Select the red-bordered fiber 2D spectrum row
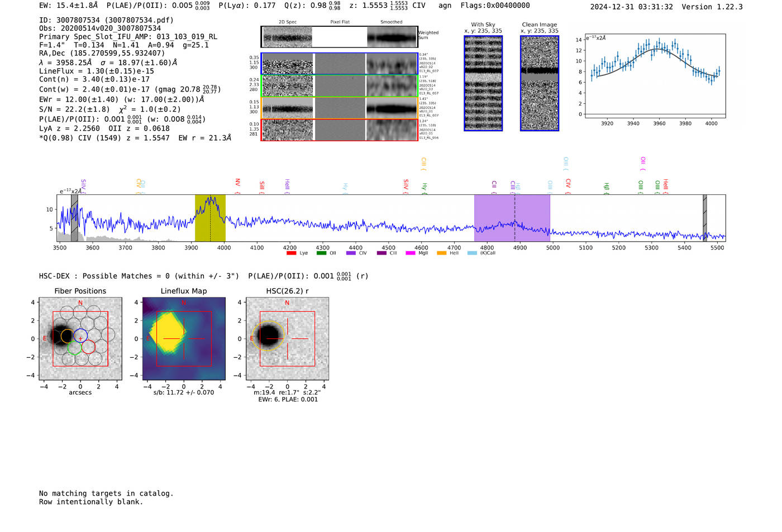Viewport: 782px width, 532px height. (340, 130)
